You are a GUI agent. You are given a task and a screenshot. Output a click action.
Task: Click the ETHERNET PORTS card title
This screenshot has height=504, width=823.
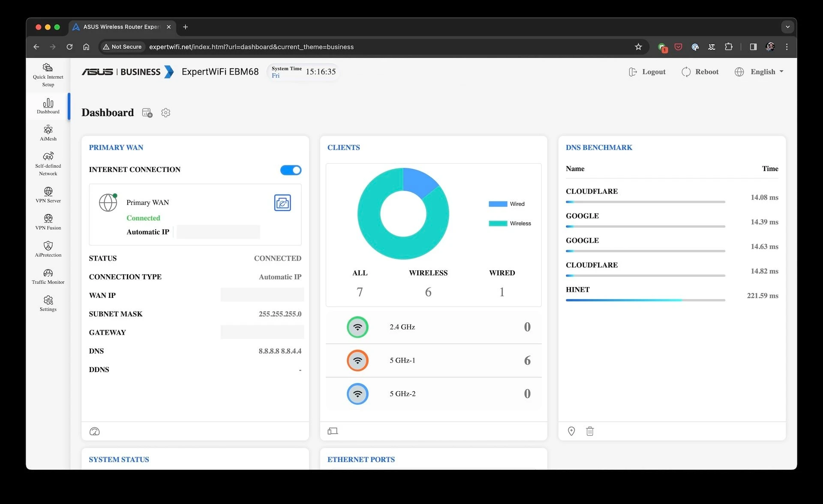(x=361, y=459)
